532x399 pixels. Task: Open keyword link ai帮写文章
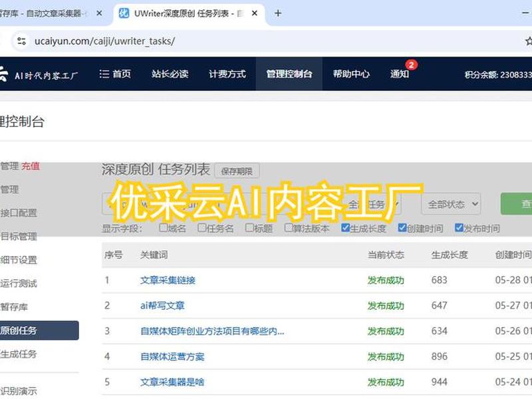click(x=162, y=306)
